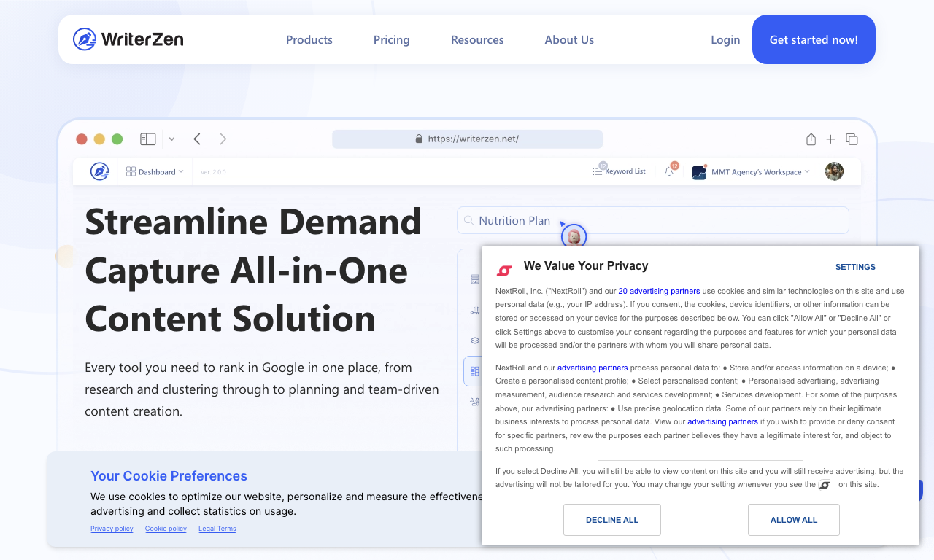Click the collaborator avatar bubble under search
The image size is (934, 560).
coord(574,236)
